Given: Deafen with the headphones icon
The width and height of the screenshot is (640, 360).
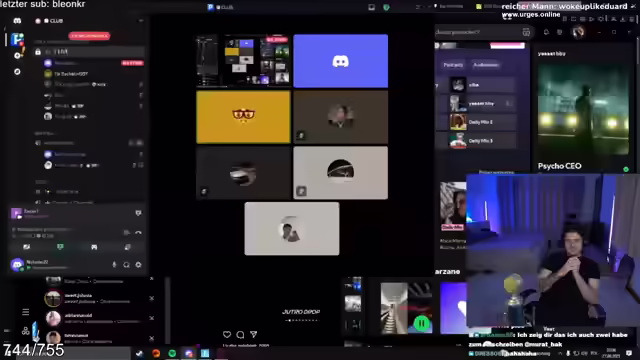Looking at the screenshot, I should pos(127,264).
